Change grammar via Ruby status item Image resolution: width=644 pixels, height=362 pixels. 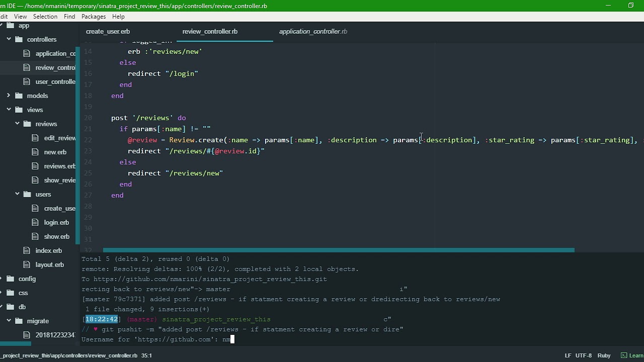click(x=604, y=355)
